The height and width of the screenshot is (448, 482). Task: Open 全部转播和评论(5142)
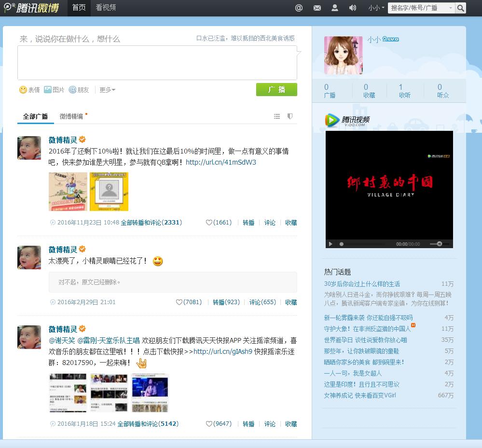pyautogui.click(x=148, y=424)
